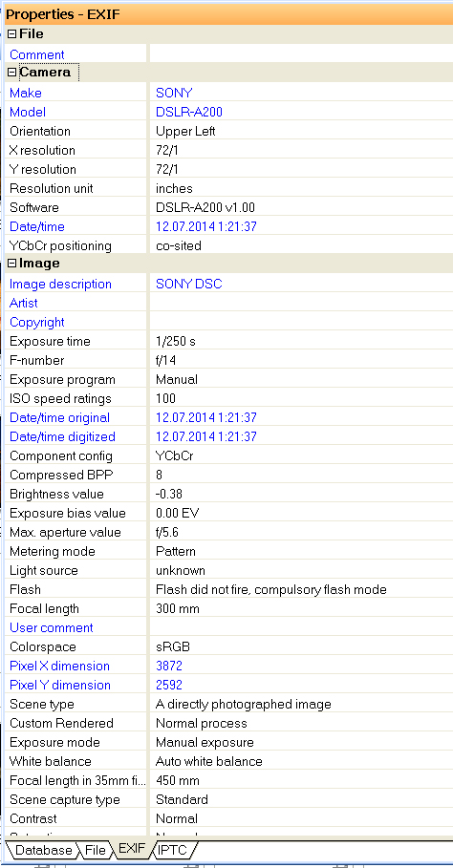Click the DSLR-A200 model value
Image resolution: width=453 pixels, height=868 pixels.
[x=189, y=112]
